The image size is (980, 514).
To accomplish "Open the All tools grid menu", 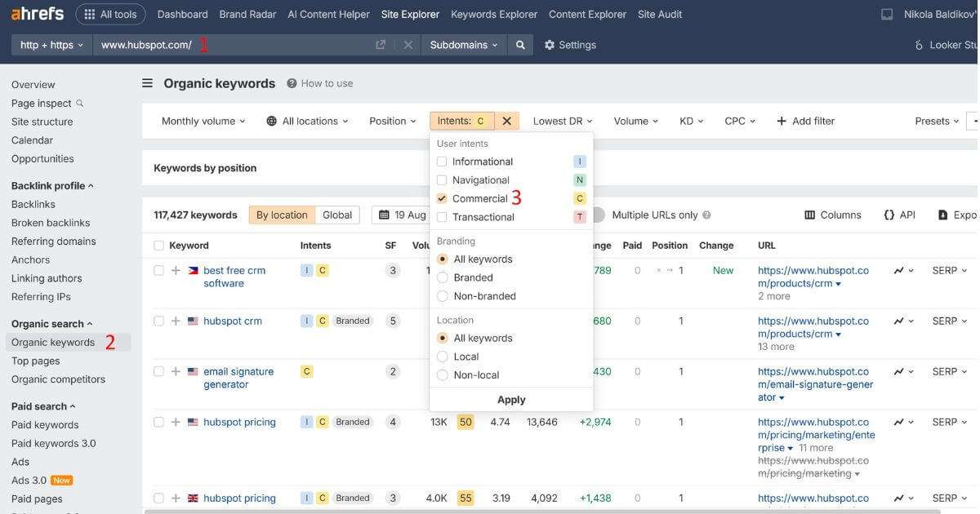I will click(110, 14).
